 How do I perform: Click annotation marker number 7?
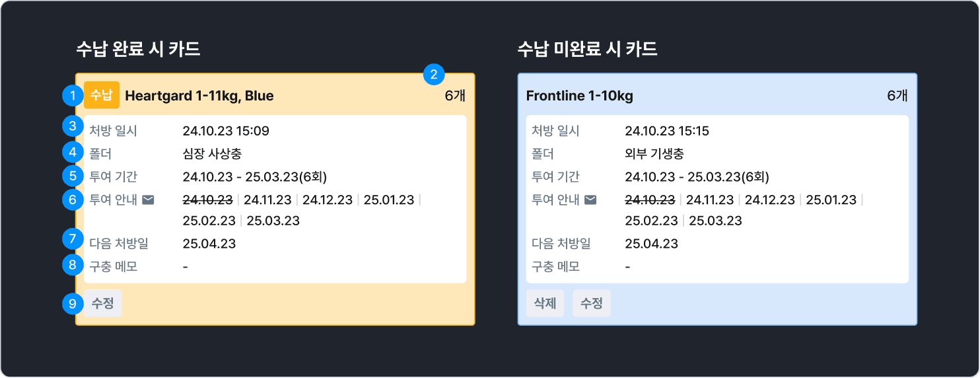71,238
